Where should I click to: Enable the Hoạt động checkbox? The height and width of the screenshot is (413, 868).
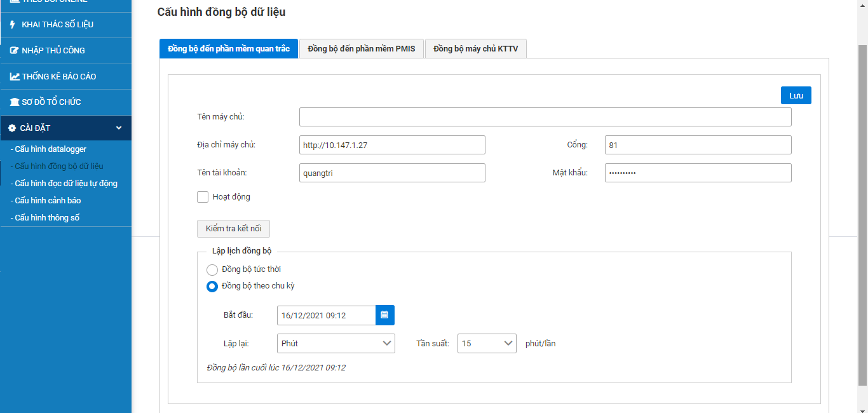[x=203, y=197]
